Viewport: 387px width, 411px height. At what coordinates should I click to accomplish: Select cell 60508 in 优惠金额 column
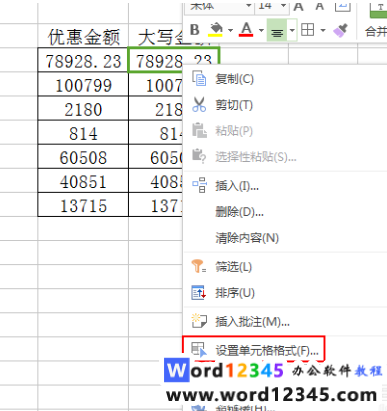(x=83, y=157)
